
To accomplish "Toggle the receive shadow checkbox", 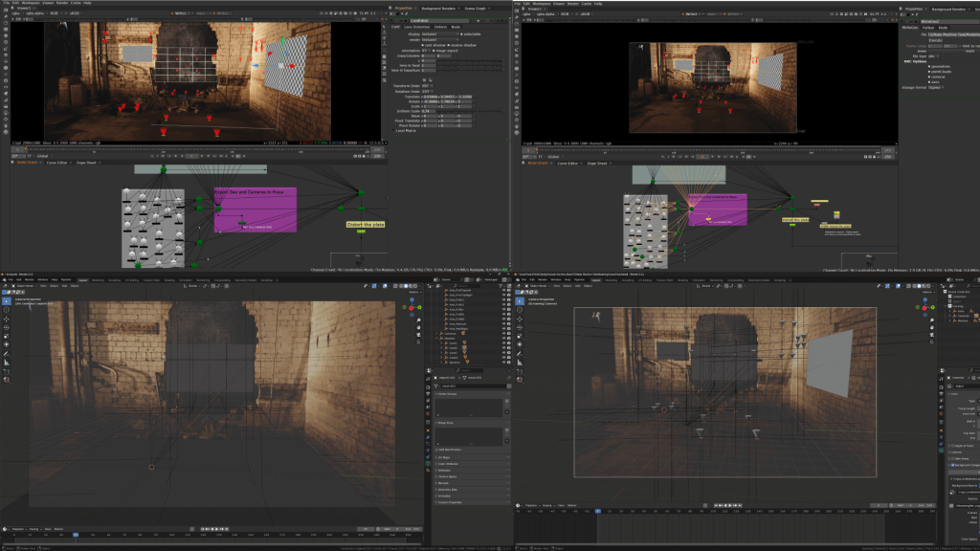I will 449,45.
